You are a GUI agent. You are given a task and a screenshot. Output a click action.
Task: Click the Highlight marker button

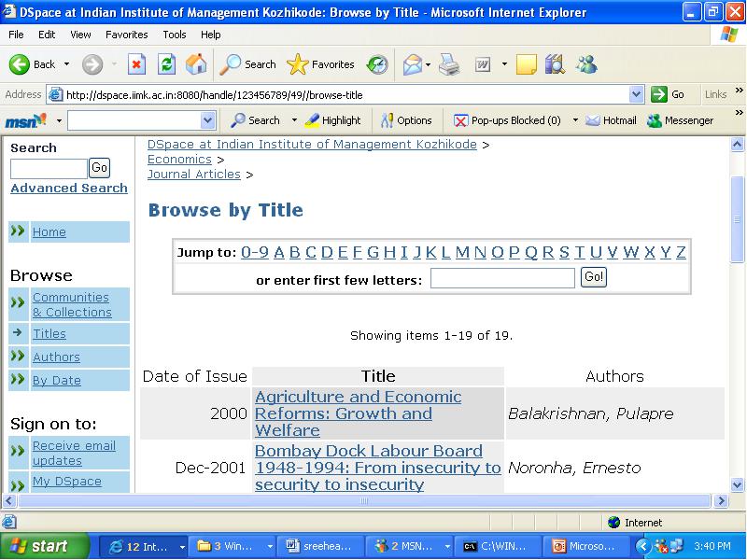click(332, 120)
